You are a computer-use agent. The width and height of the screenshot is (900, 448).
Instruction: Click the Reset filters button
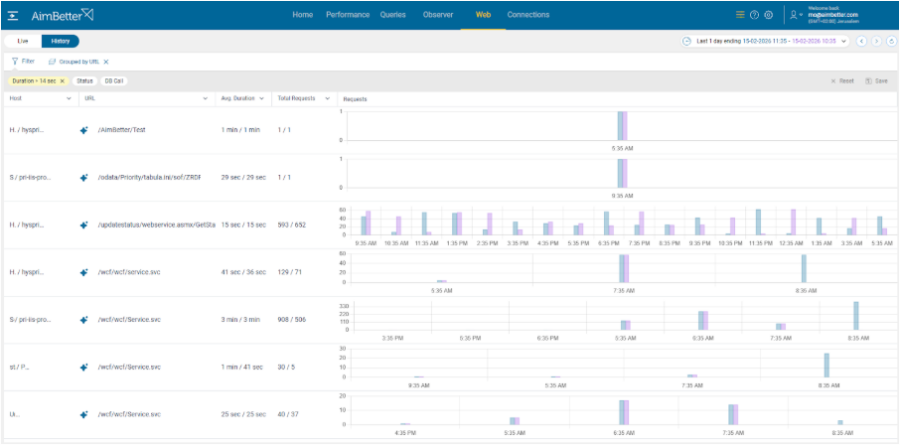click(841, 81)
